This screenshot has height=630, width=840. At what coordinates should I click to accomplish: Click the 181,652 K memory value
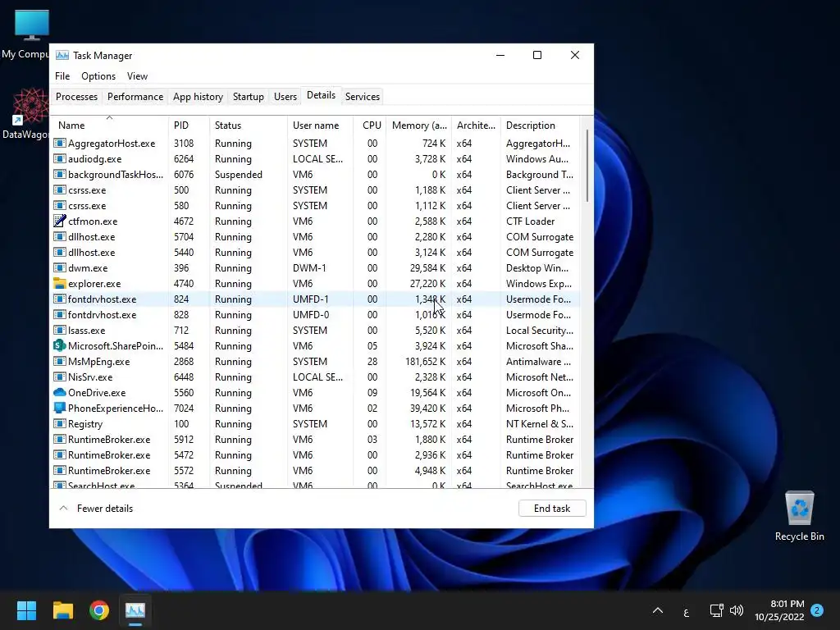click(426, 362)
